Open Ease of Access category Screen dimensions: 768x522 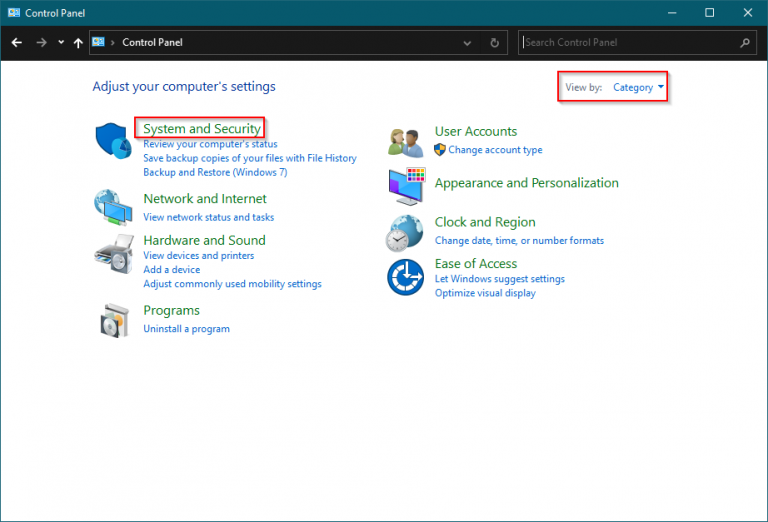[x=476, y=263]
